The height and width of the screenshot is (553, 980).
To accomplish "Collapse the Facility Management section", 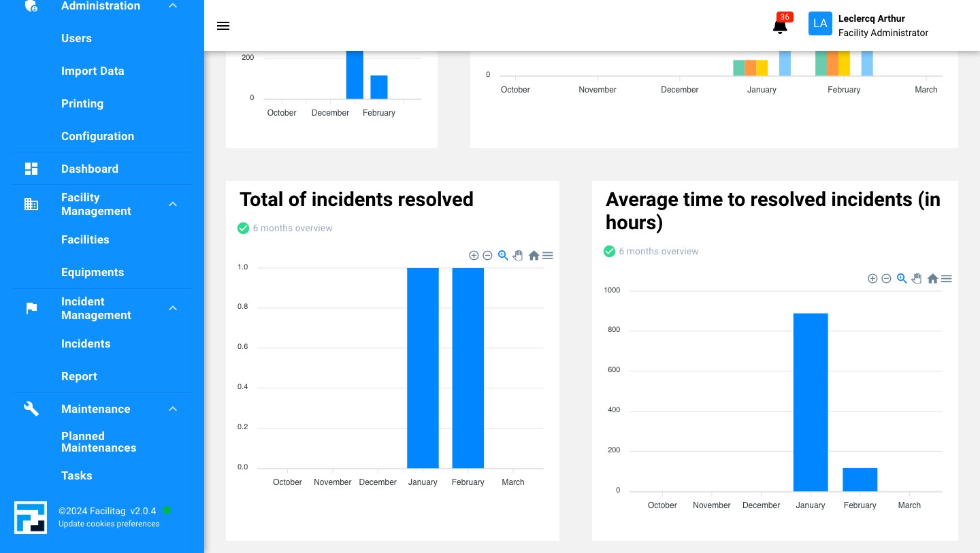I will [x=173, y=204].
